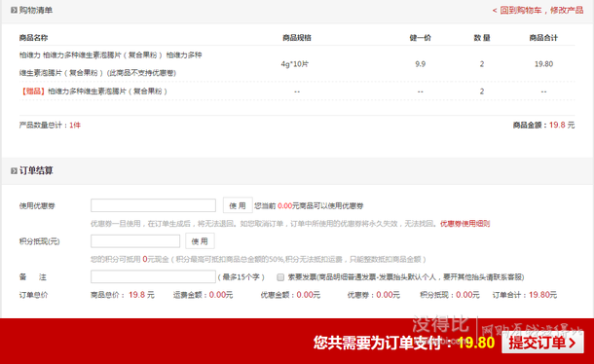Screen dimensions: 594x364
Task: Click the 运费金额：0.00元 shipping value
Action: click(204, 295)
